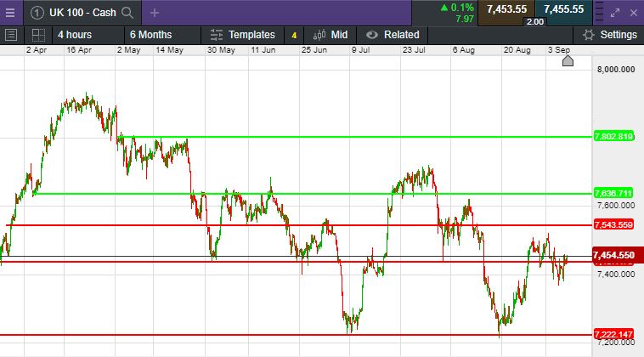Select the UK 100 - Cash tab
644x357 pixels.
(x=82, y=13)
